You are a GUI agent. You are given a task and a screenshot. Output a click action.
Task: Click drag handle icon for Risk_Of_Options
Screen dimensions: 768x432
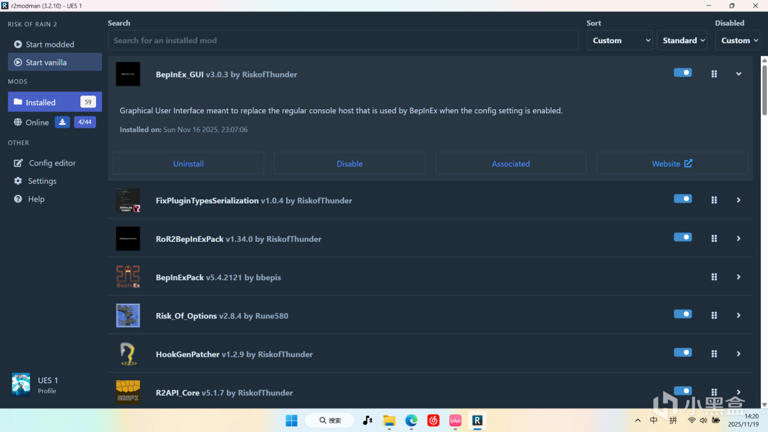(x=714, y=315)
